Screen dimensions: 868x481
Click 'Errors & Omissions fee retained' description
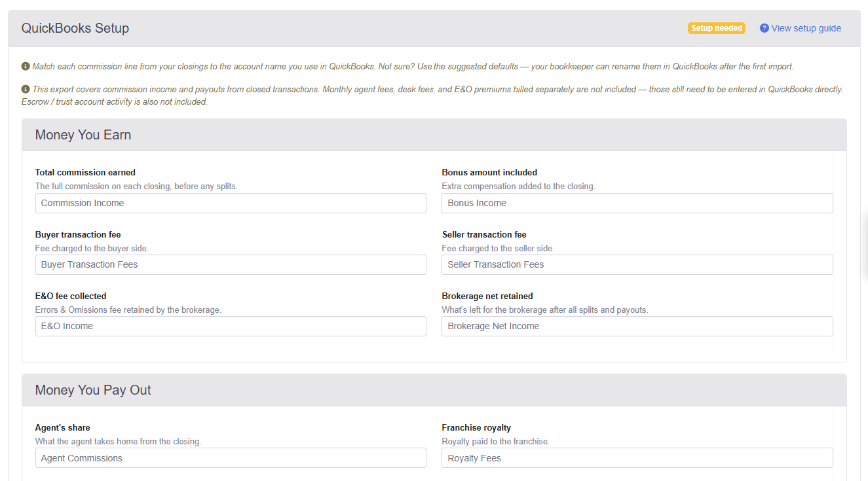128,310
